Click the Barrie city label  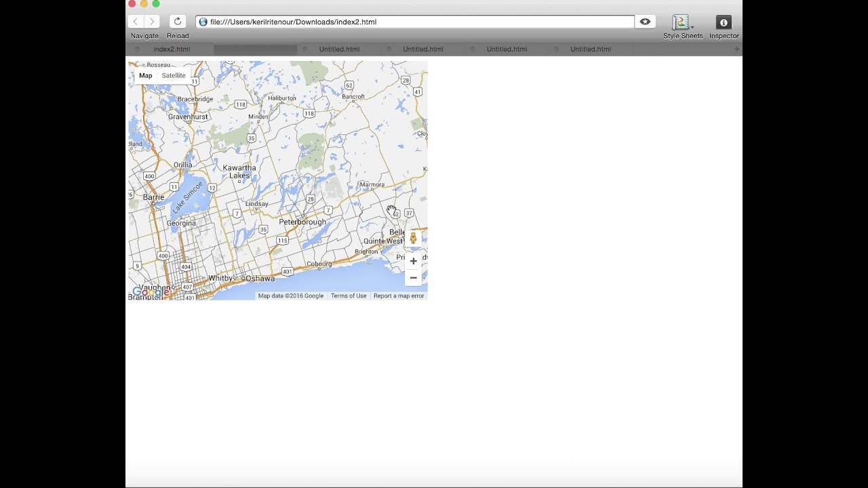(x=153, y=197)
